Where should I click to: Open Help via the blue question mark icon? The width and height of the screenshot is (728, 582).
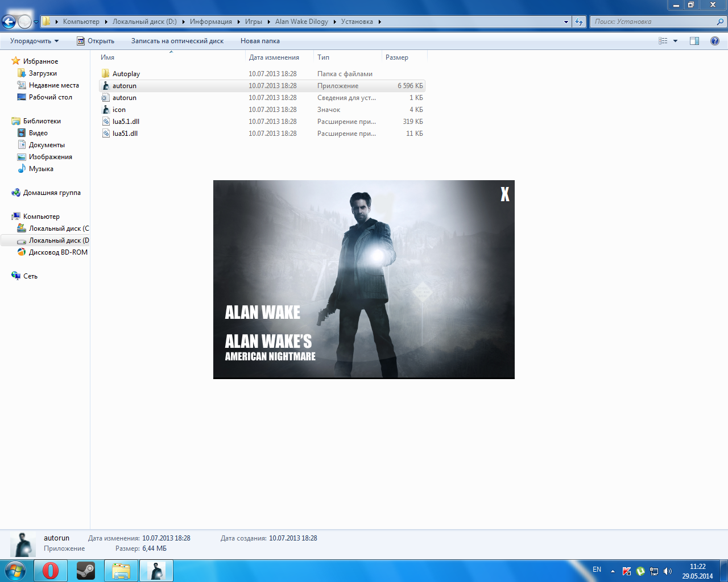715,41
